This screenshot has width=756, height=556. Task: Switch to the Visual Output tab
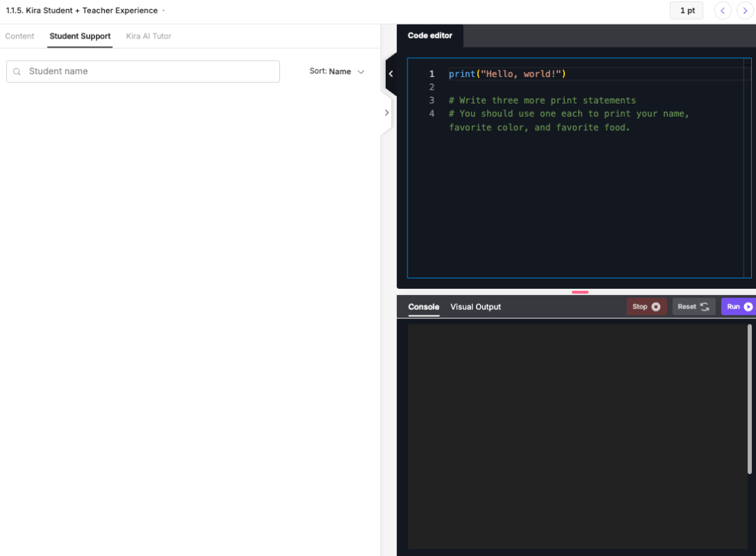pos(475,306)
